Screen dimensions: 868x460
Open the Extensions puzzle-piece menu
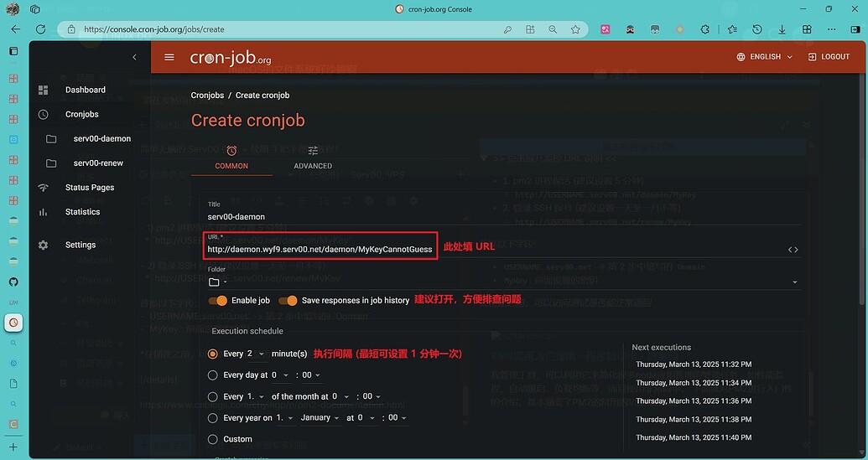[704, 29]
